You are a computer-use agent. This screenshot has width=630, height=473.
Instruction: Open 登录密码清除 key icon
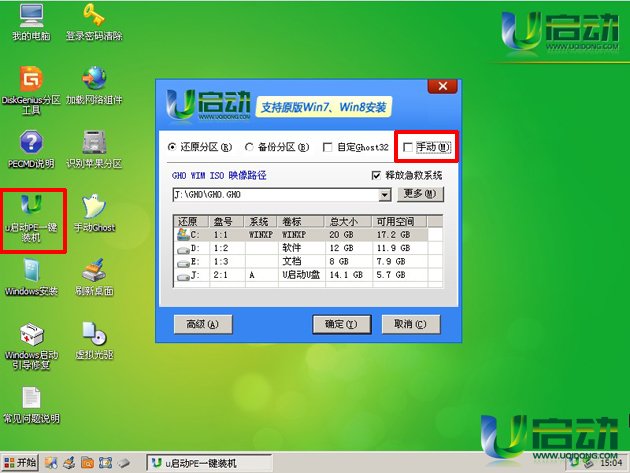click(x=94, y=21)
